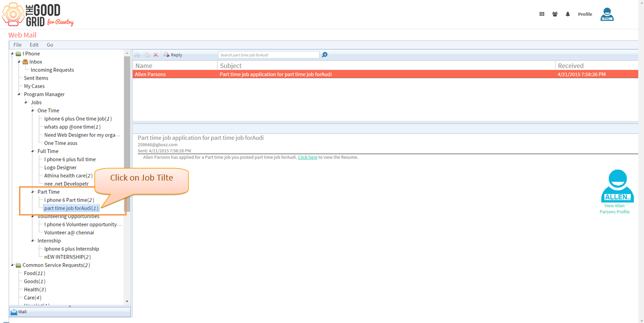Click Allen's profile avatar image

point(617,186)
